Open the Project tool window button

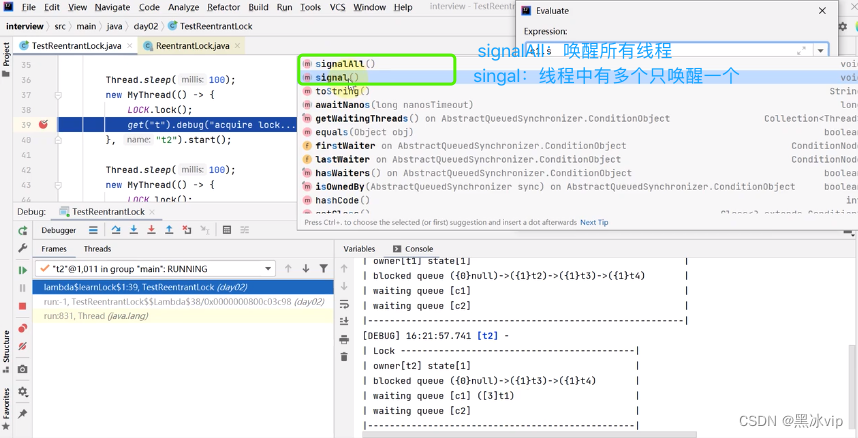(7, 59)
